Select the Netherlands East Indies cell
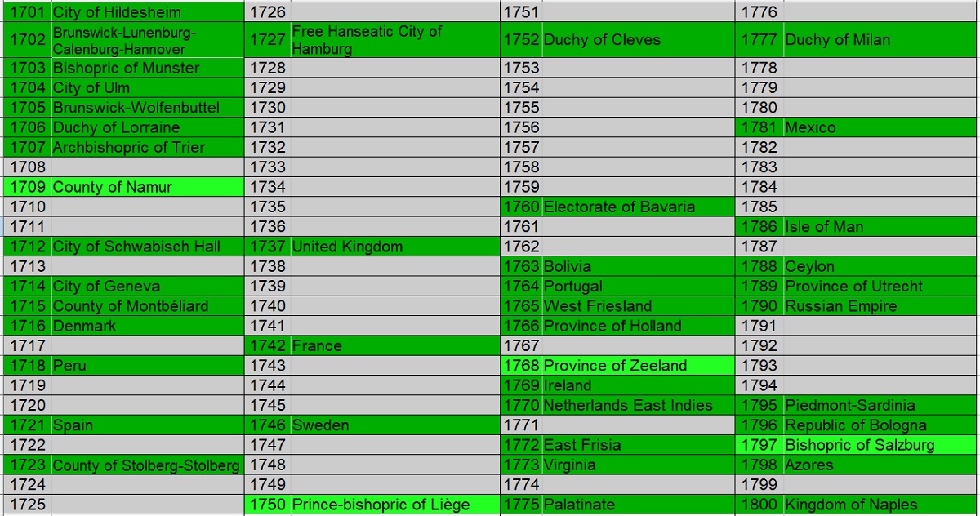The width and height of the screenshot is (980, 516). point(638,405)
